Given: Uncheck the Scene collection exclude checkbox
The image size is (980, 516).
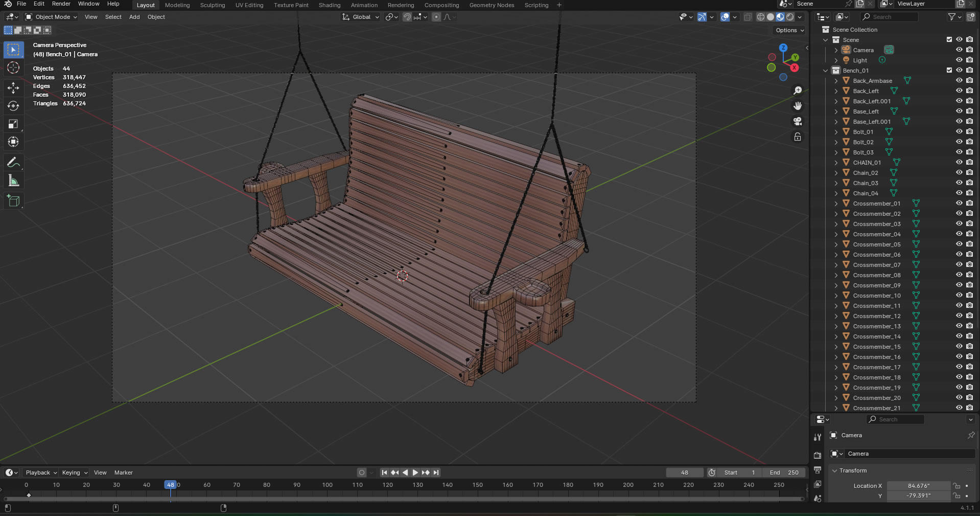Looking at the screenshot, I should pyautogui.click(x=949, y=39).
